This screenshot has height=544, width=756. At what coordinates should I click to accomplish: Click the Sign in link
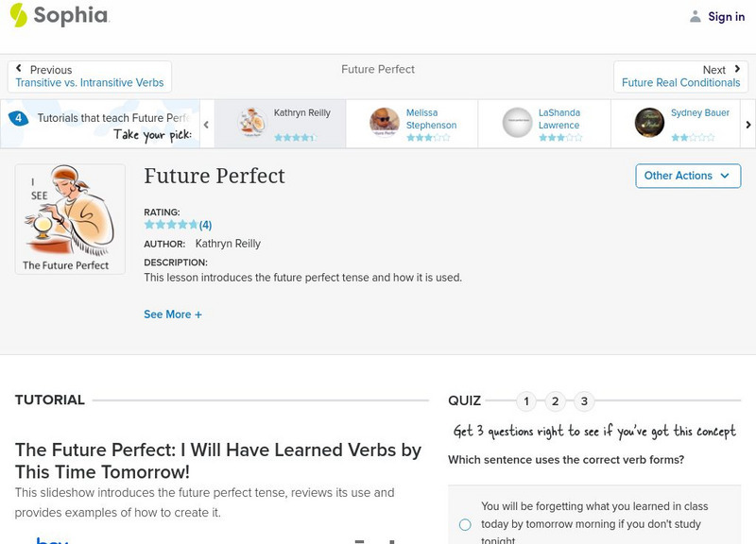(x=726, y=16)
